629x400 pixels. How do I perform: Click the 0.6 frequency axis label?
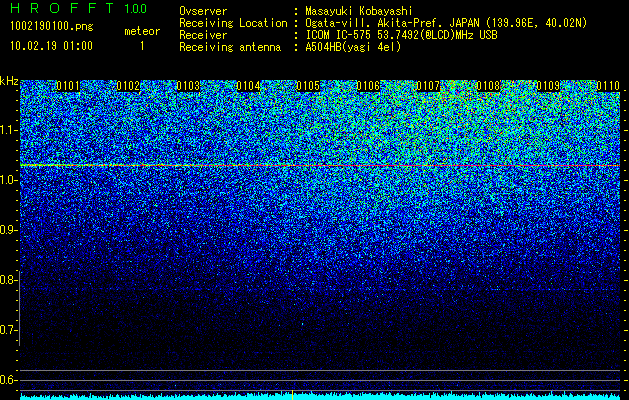click(x=9, y=380)
